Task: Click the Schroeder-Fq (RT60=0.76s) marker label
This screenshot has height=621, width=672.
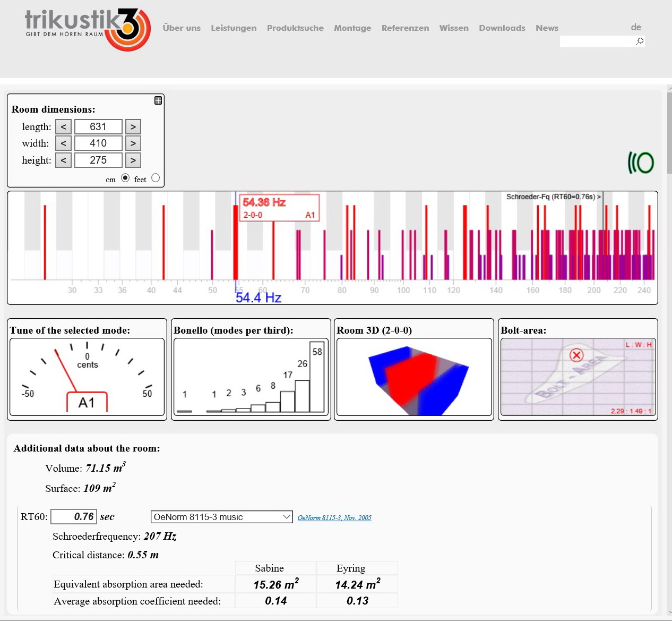Action: [554, 197]
